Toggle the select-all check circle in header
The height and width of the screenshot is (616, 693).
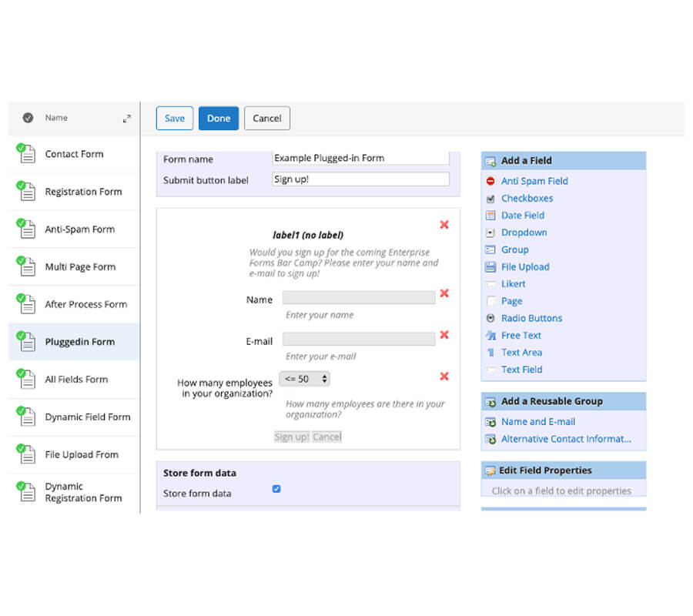[x=28, y=118]
